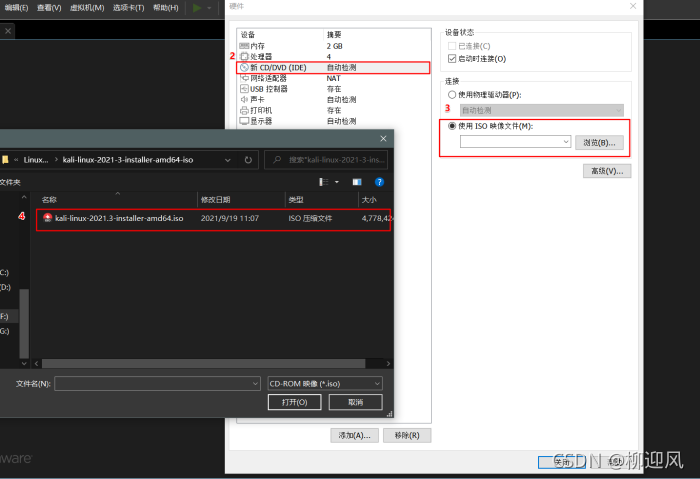
Task: Click the 高级(V)... advanced button
Action: [x=607, y=171]
